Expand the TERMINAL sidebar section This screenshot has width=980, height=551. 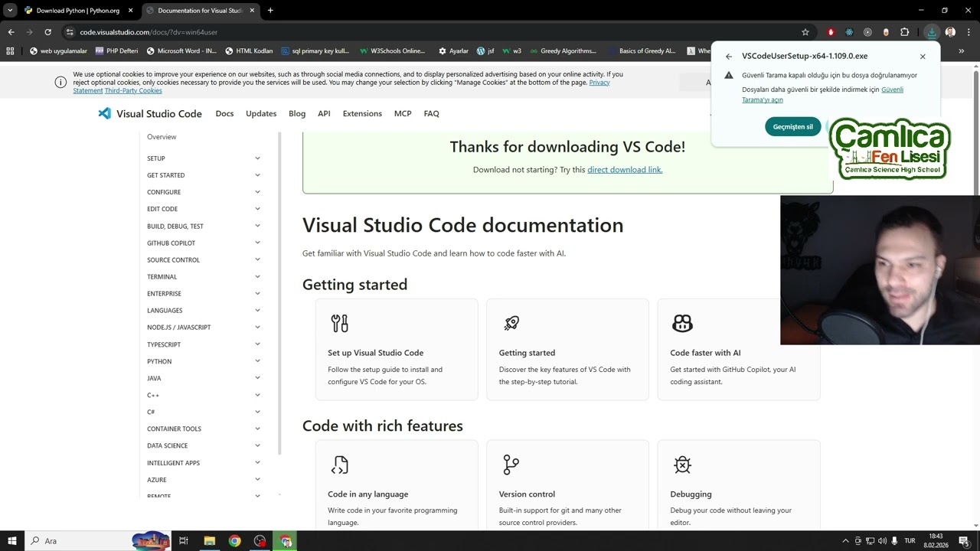204,276
